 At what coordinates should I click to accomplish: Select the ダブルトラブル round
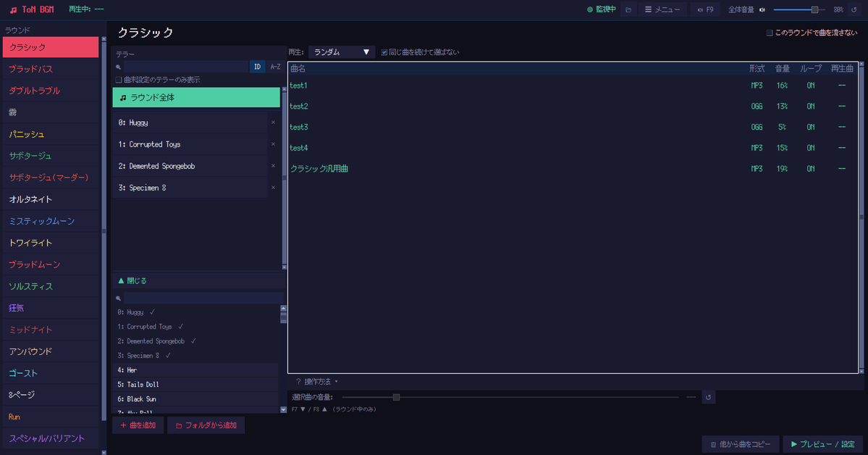pyautogui.click(x=51, y=91)
